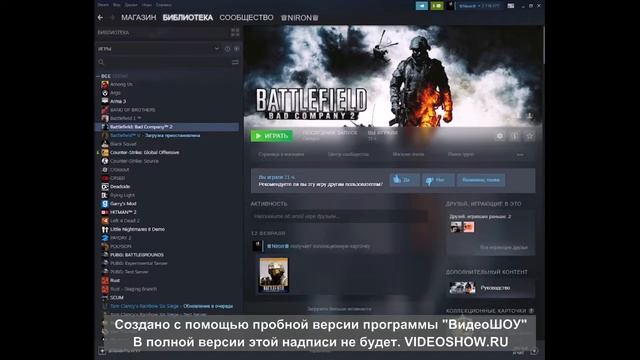Collapse the ВСЕ games category
The height and width of the screenshot is (360, 640).
pyautogui.click(x=98, y=76)
